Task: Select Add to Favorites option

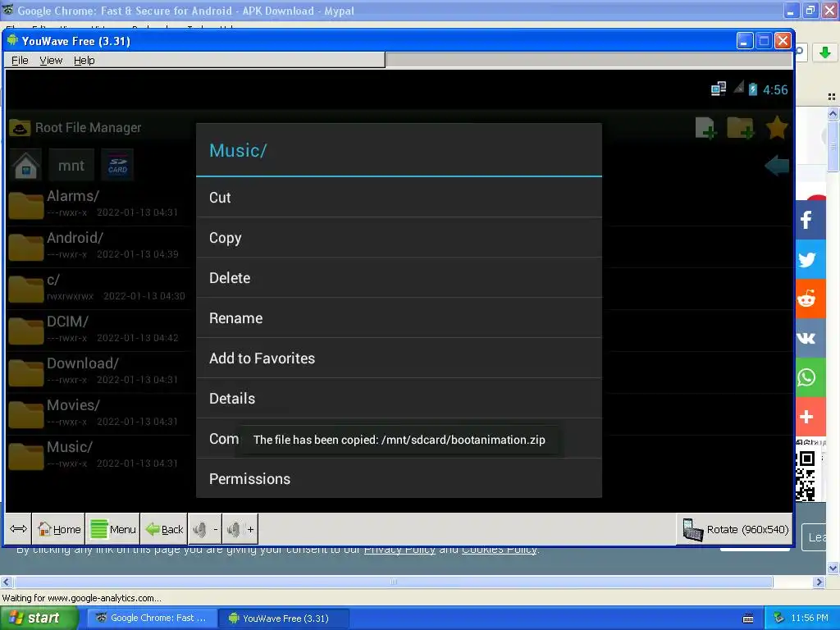Action: click(x=399, y=358)
